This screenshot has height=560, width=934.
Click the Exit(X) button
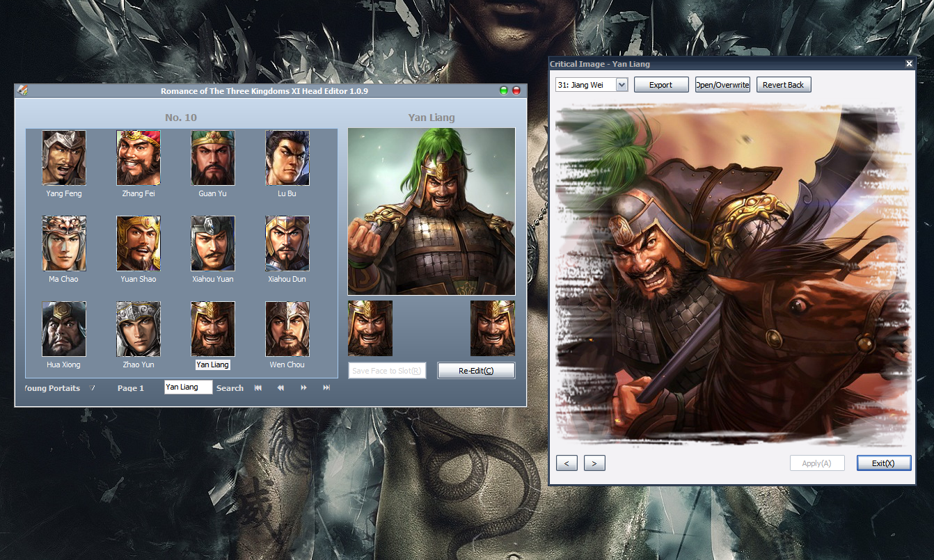pyautogui.click(x=884, y=463)
